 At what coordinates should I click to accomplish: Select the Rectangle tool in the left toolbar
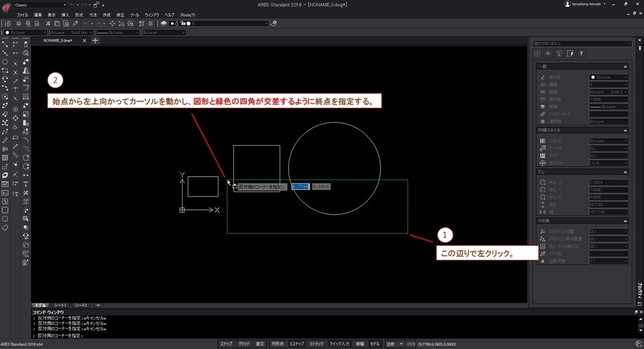(x=5, y=70)
